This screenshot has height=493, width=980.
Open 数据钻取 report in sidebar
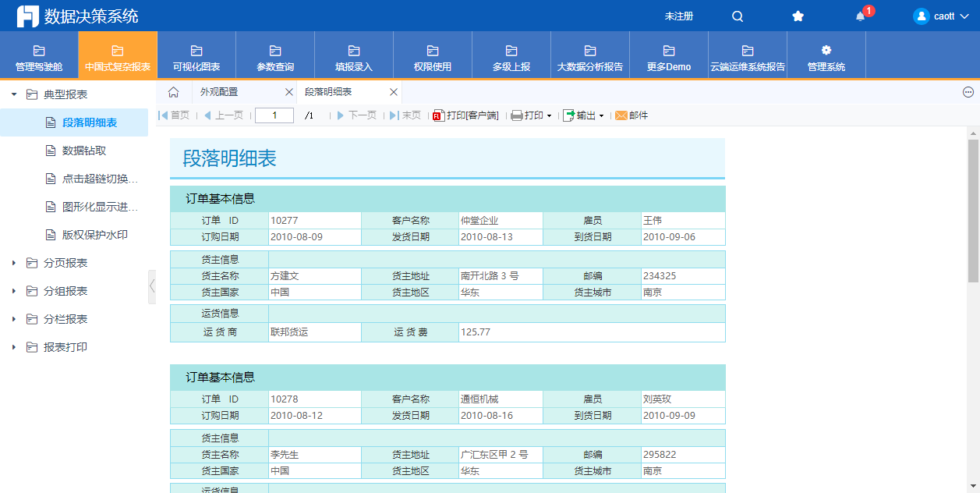point(84,151)
